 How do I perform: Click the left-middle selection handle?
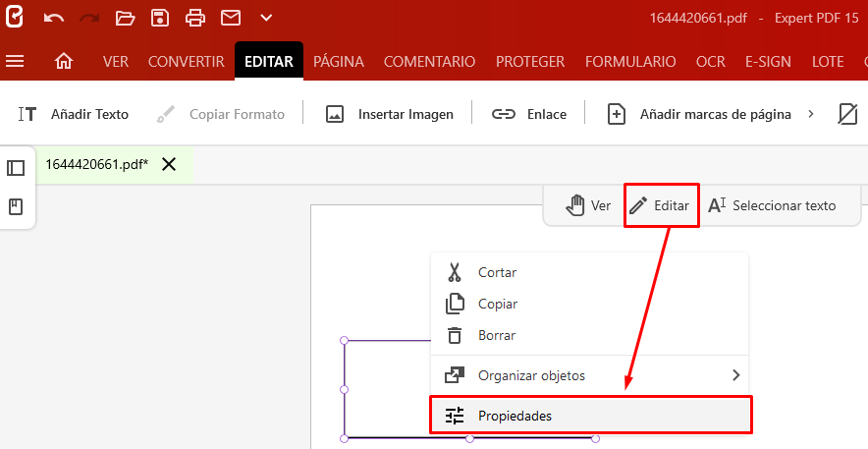tap(344, 390)
